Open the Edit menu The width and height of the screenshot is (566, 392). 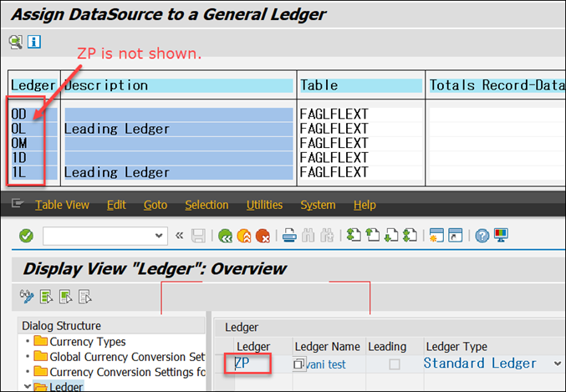click(x=116, y=205)
